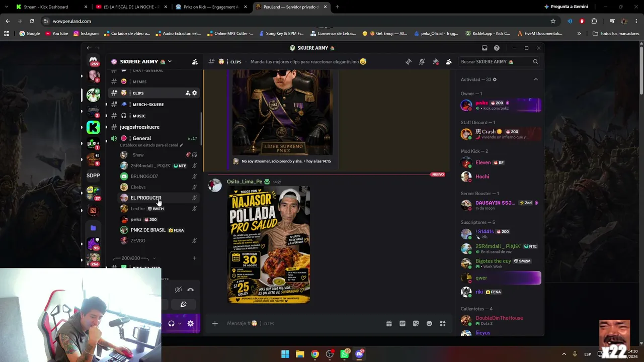The image size is (644, 362).
Task: Open the GIF picker
Action: pos(403,323)
